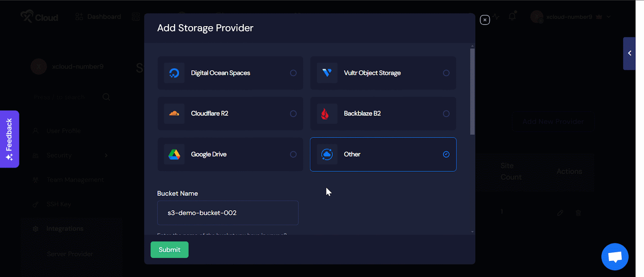Click the Site Count column header
Viewport: 644px width, 277px height.
point(511,171)
